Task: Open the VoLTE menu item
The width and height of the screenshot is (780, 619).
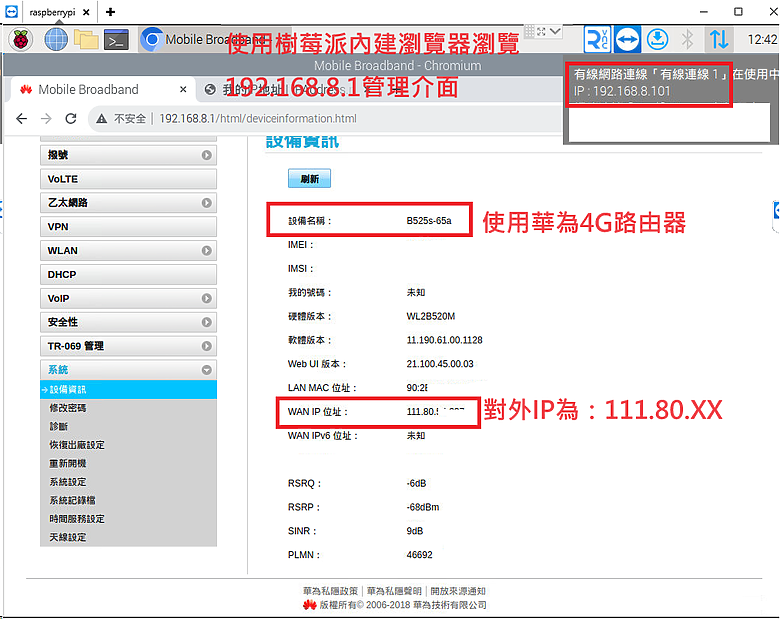Action: point(128,179)
